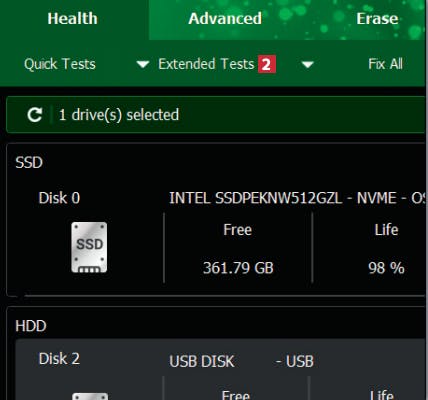Open the Quick Tests dropdown arrow

pos(143,64)
